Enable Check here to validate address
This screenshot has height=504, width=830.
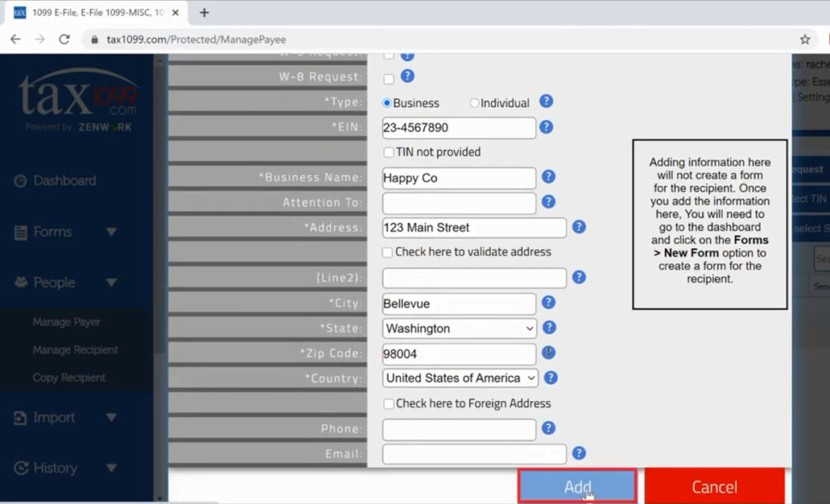pyautogui.click(x=387, y=252)
